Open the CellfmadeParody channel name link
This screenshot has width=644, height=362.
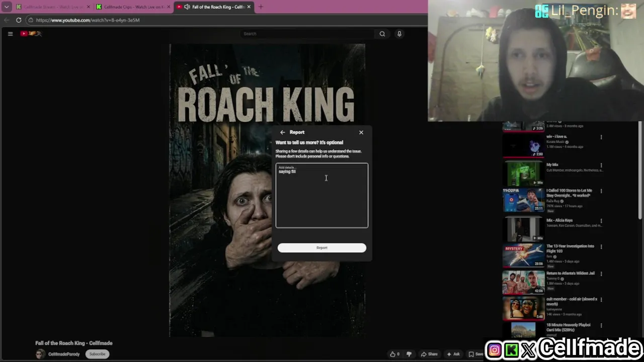click(x=64, y=354)
